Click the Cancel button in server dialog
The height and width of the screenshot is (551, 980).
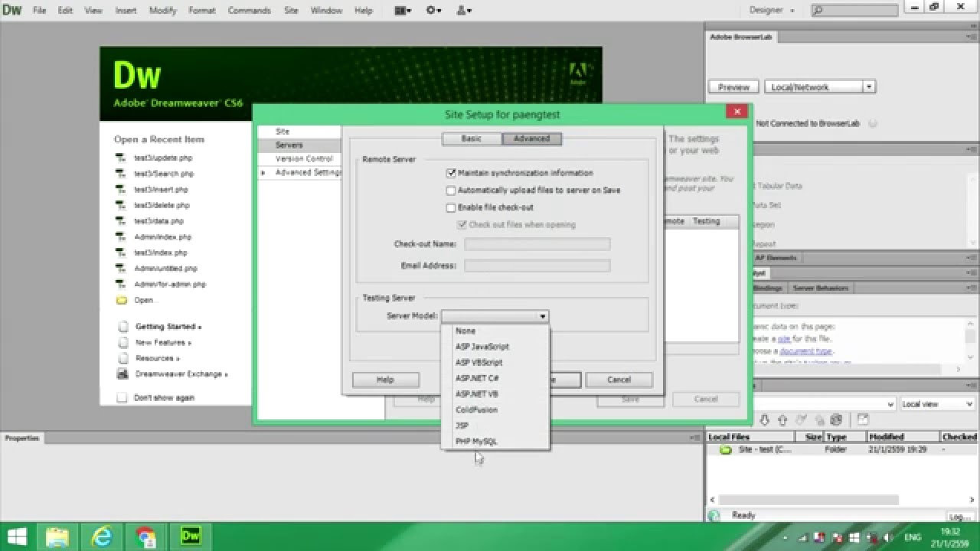619,380
